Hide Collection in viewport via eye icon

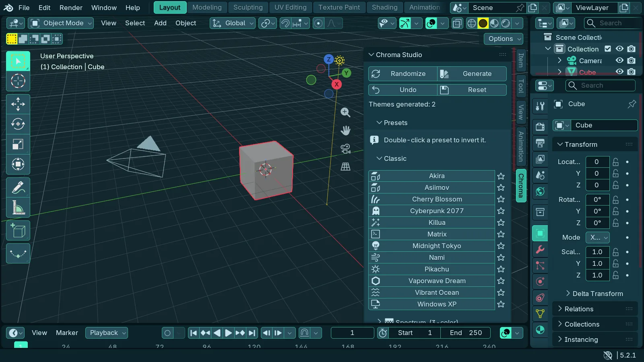[x=619, y=49]
